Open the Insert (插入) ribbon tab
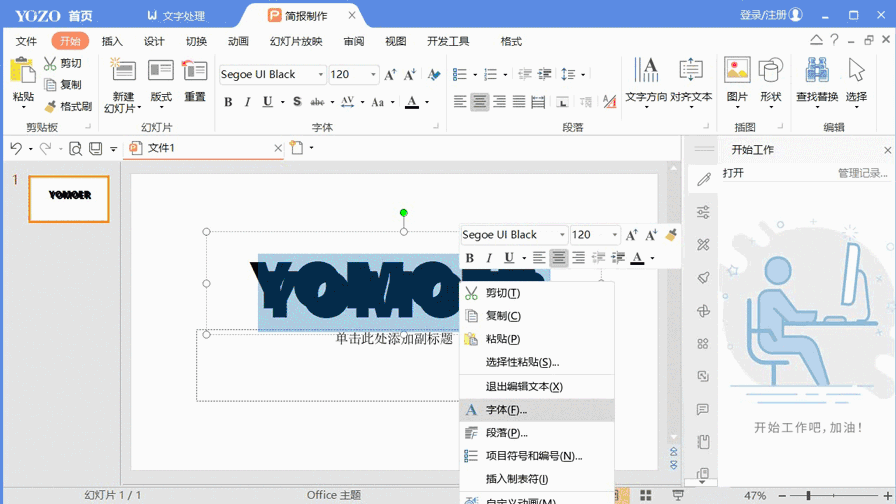Viewport: 896px width, 504px height. coord(112,41)
